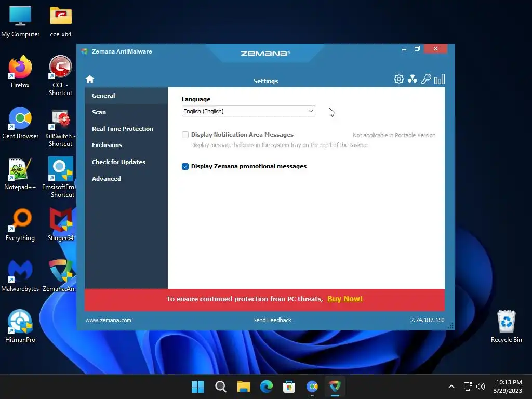Viewport: 532px width, 399px height.
Task: Switch to Advanced settings
Action: 126,179
